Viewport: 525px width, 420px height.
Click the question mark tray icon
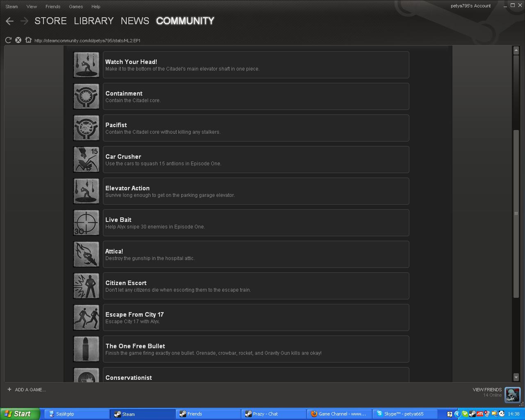(x=450, y=414)
